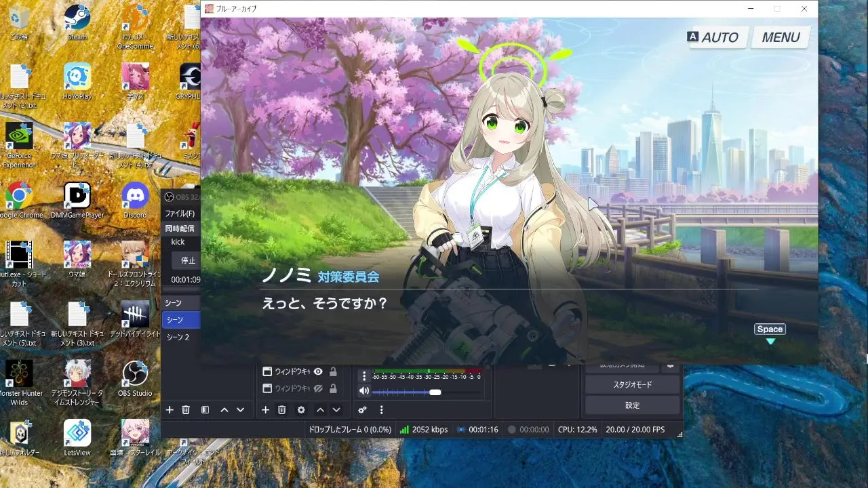The width and height of the screenshot is (868, 488).
Task: Launch the HoYoPlay desktop shortcut
Action: coord(77,81)
